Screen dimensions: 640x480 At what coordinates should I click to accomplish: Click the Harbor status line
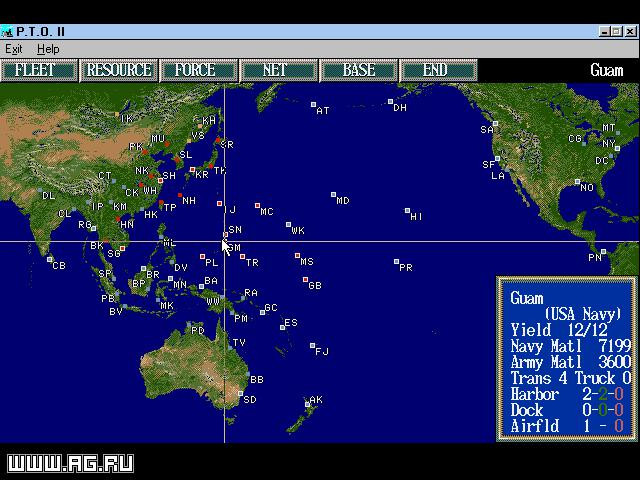click(x=567, y=394)
